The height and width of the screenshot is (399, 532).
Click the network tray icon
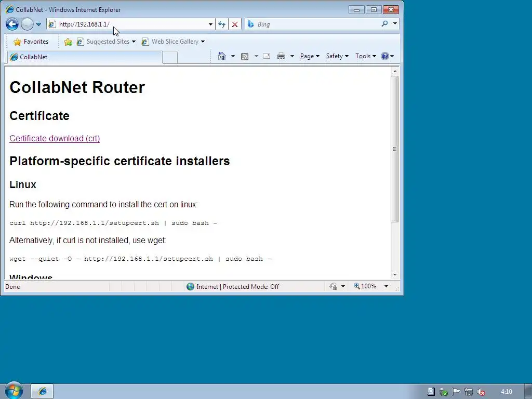coord(469,392)
